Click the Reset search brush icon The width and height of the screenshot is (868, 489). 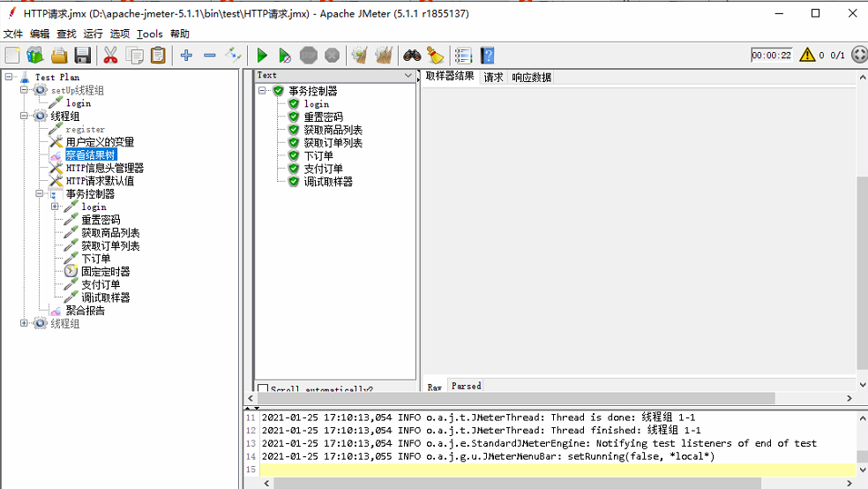tap(436, 56)
